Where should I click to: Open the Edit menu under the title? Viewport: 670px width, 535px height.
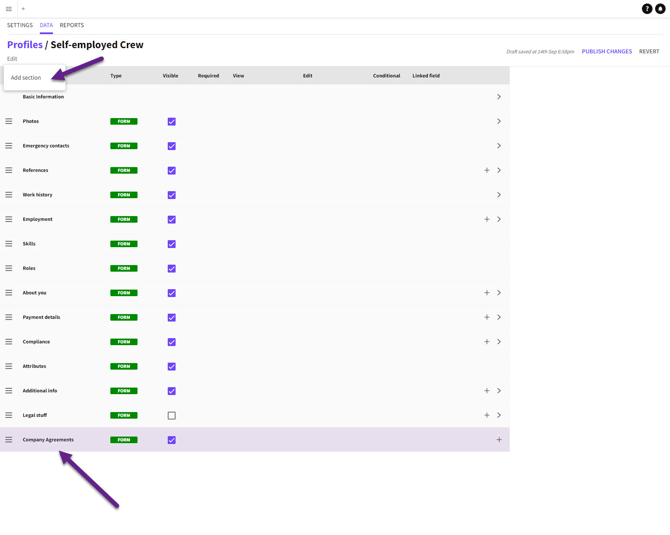12,59
